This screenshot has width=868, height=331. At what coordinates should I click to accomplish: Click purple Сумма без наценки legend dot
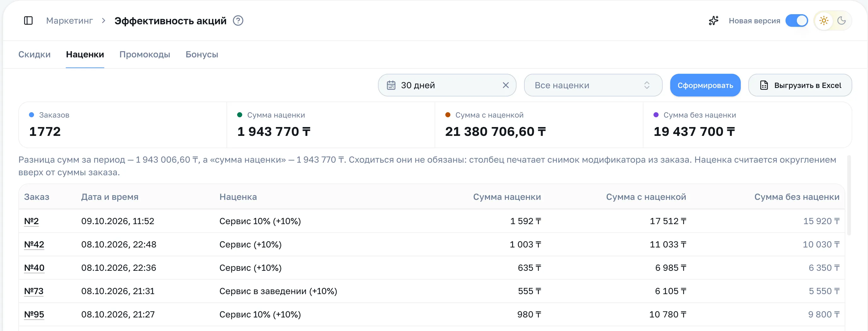(656, 115)
